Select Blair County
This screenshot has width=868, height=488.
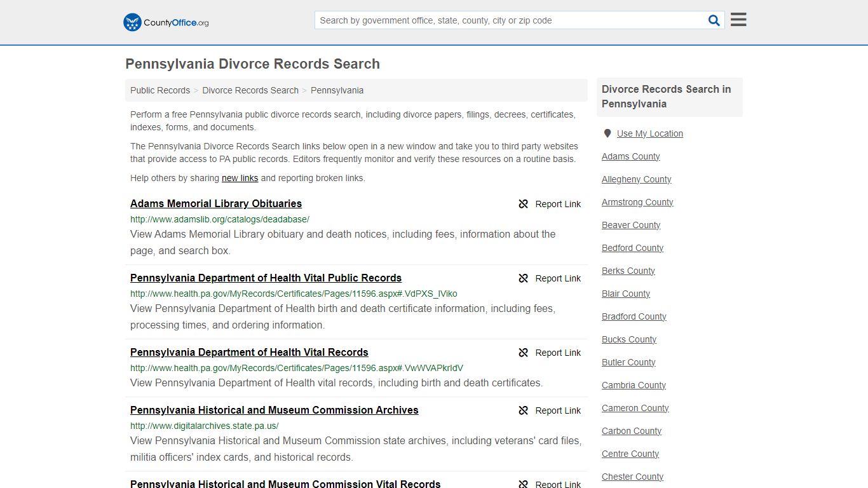tap(626, 294)
